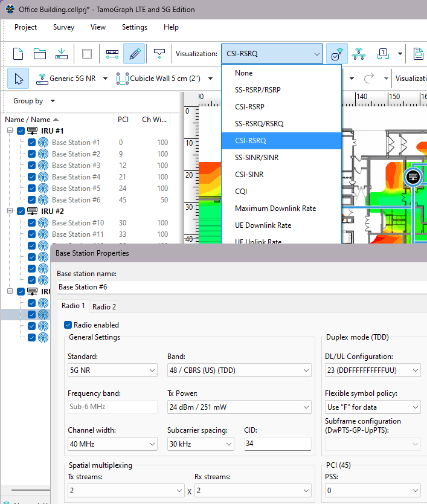
Task: Open the Tx streams dropdown
Action: [126, 491]
